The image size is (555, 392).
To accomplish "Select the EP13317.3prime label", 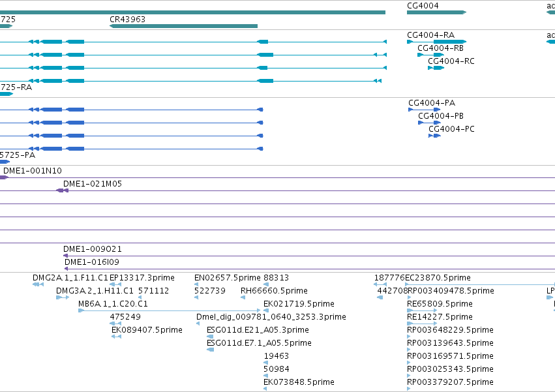I will click(142, 278).
